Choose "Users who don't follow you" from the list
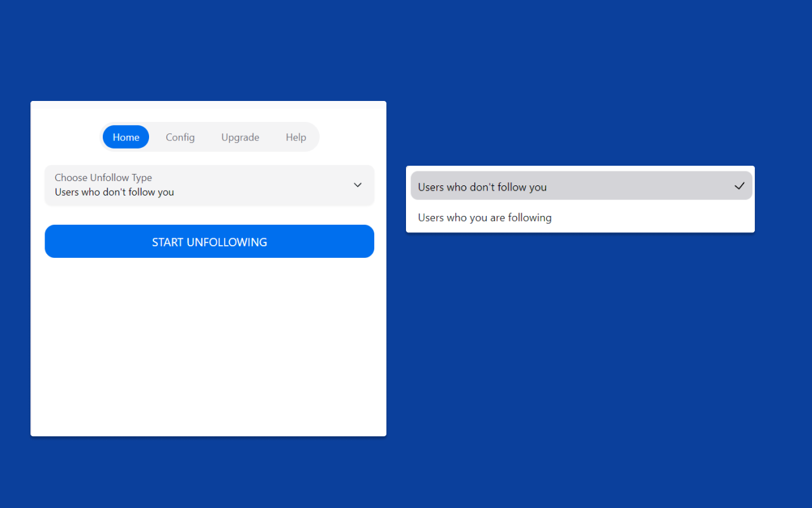 482,187
